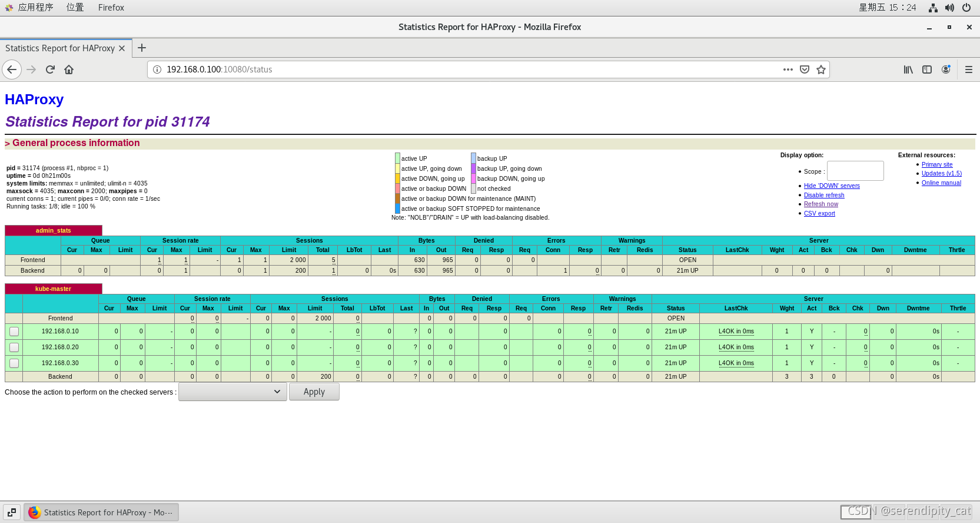Click Statistics Report for pid 31174 heading

108,122
